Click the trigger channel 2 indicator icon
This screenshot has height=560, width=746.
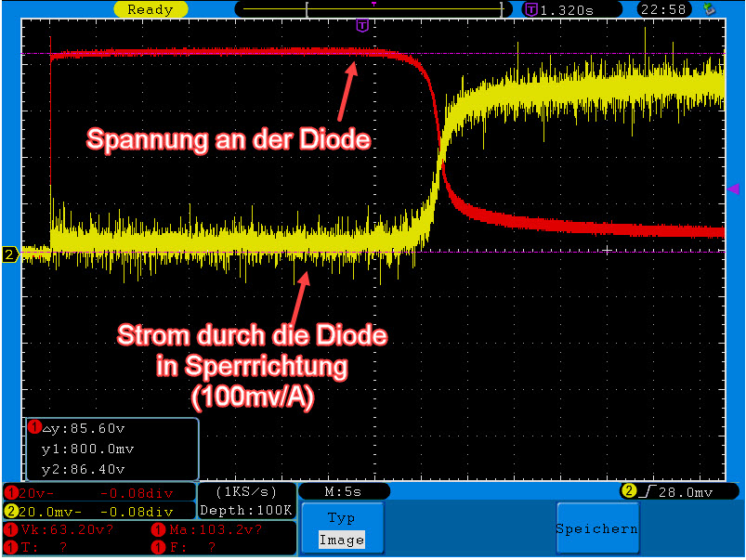628,490
